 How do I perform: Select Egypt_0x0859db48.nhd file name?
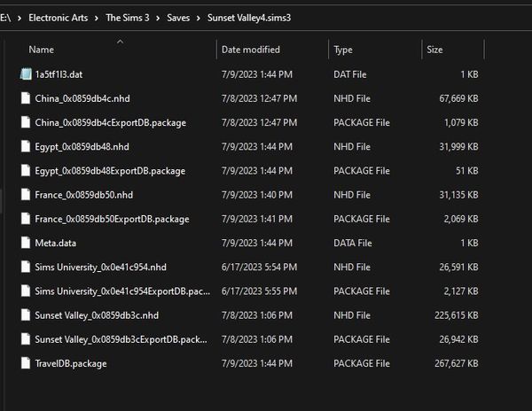click(82, 146)
